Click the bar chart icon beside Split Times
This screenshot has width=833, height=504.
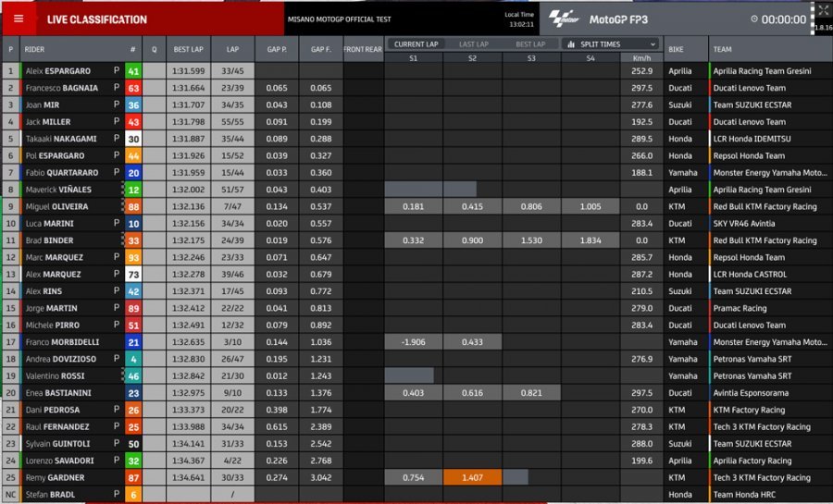[571, 43]
